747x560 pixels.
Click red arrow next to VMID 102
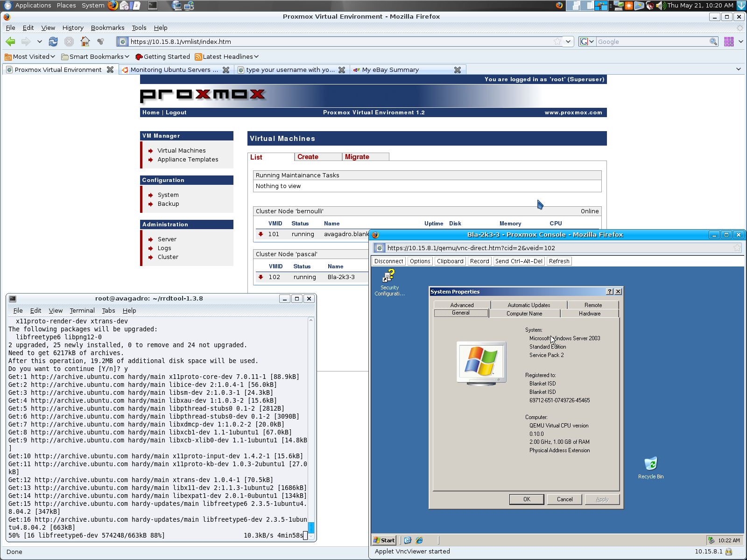[x=261, y=277]
